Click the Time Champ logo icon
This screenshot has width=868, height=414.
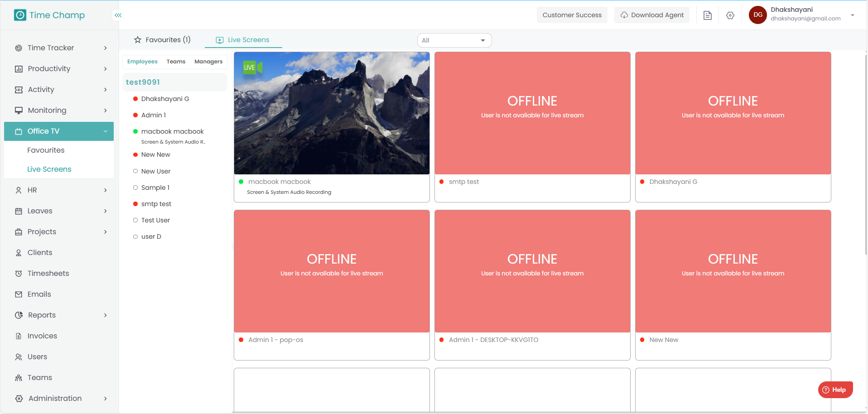(x=20, y=15)
